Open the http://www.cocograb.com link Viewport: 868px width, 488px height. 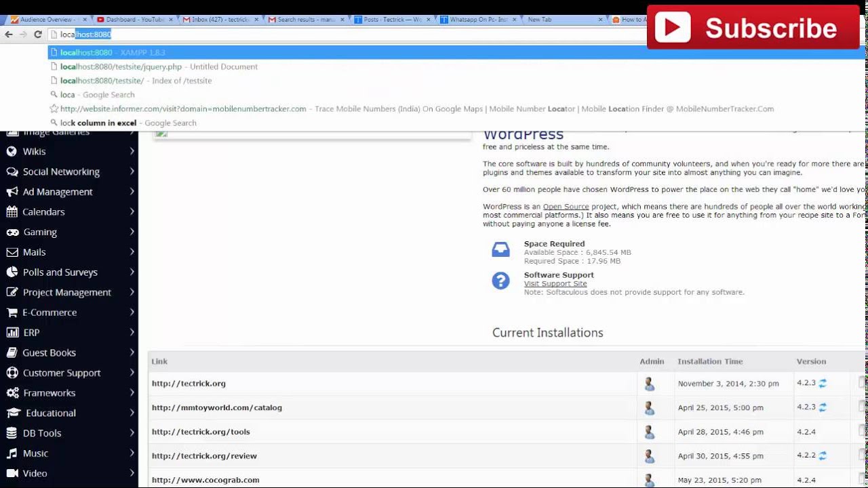205,480
